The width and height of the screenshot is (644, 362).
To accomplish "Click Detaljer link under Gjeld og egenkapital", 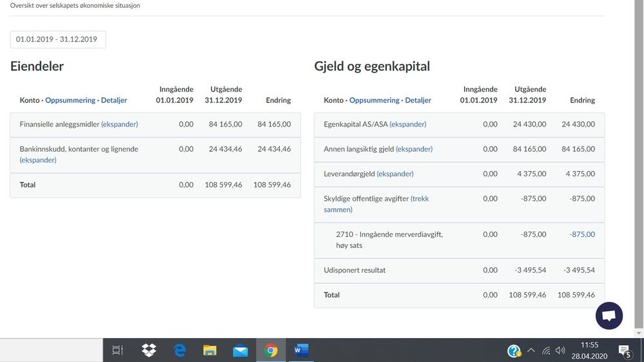I will tap(418, 100).
